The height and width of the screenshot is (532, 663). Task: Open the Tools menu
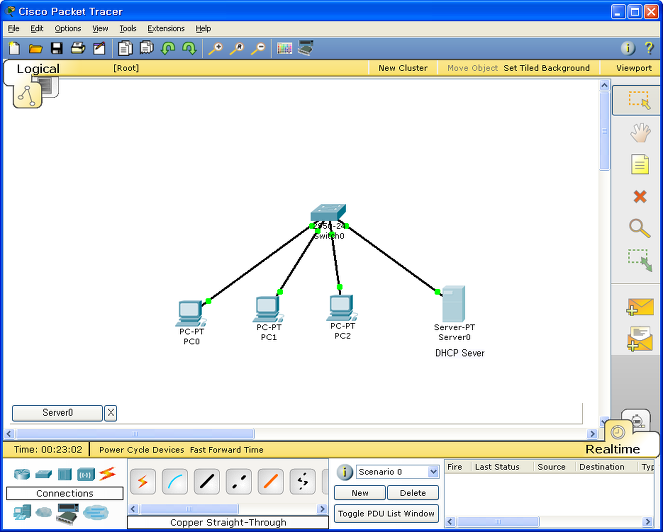(x=128, y=28)
